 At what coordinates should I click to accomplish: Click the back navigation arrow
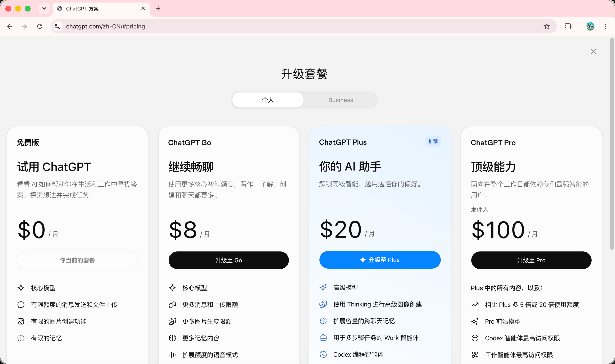tap(10, 26)
